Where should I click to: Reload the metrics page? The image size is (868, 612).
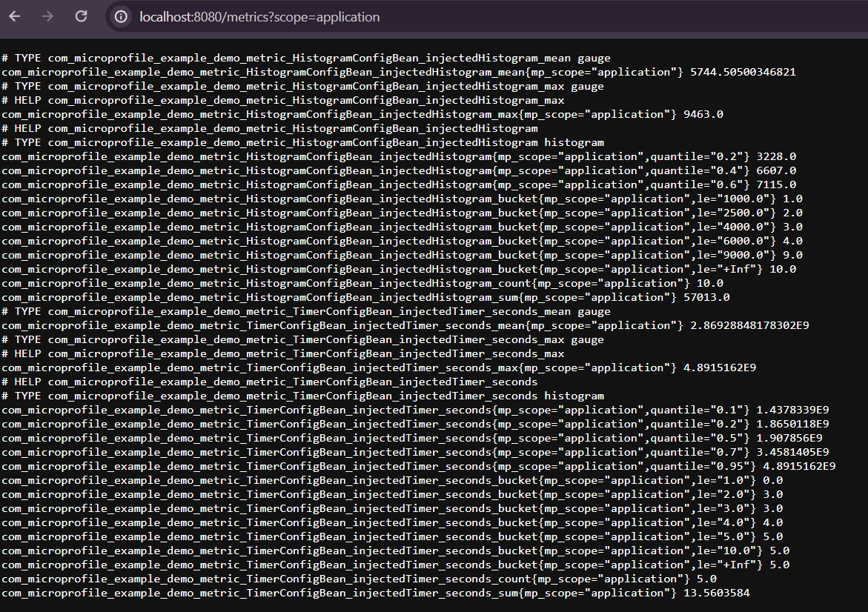click(82, 16)
